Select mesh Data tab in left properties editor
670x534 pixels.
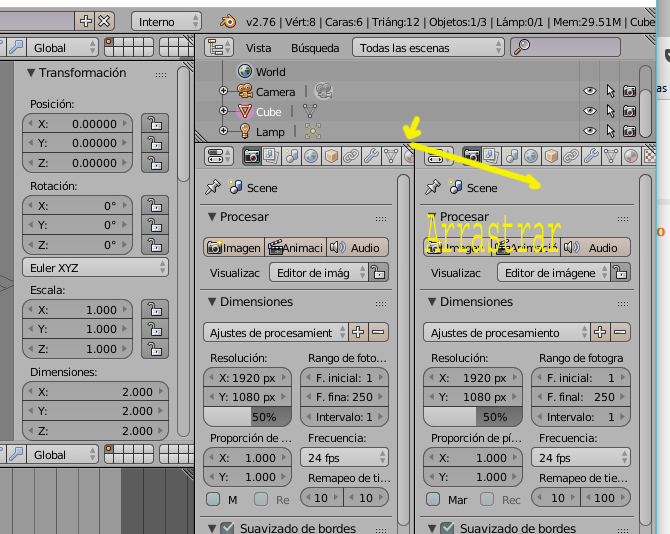(x=391, y=156)
